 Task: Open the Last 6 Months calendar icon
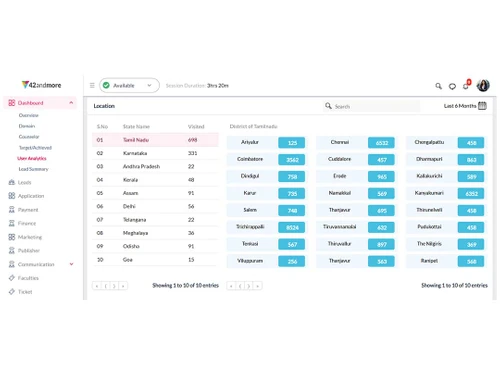coord(482,106)
